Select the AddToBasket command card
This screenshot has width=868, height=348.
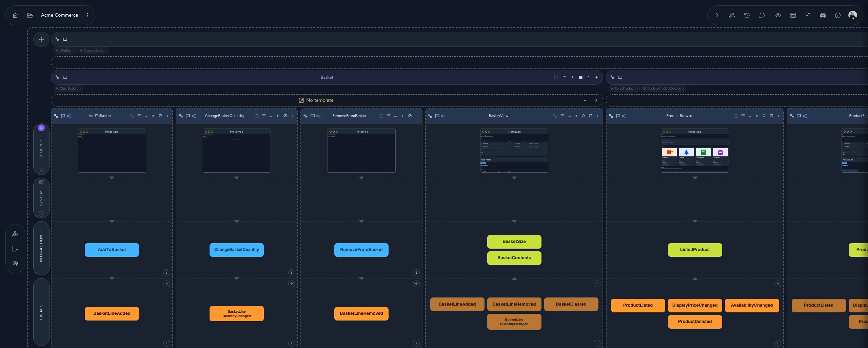pyautogui.click(x=112, y=250)
